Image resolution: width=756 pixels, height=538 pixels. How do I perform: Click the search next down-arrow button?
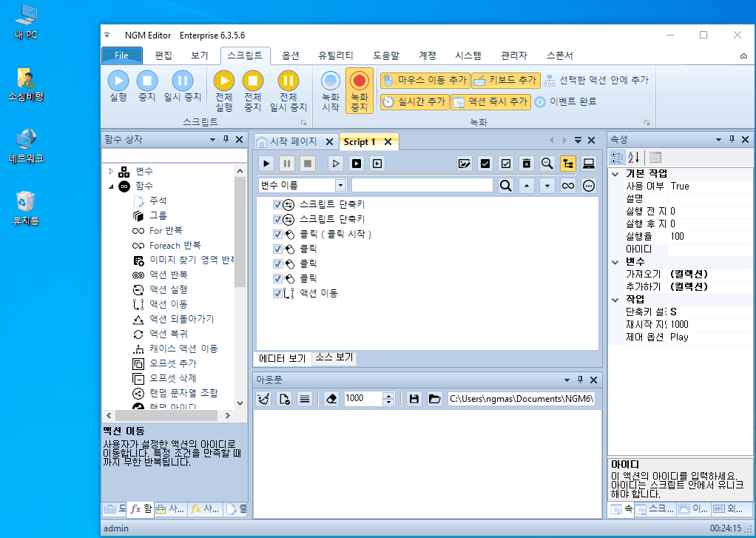tap(547, 185)
